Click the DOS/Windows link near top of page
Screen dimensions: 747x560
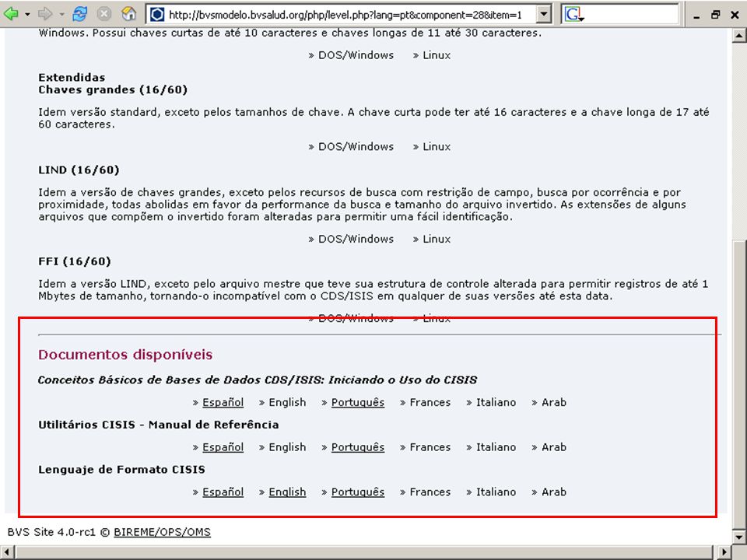pyautogui.click(x=356, y=55)
